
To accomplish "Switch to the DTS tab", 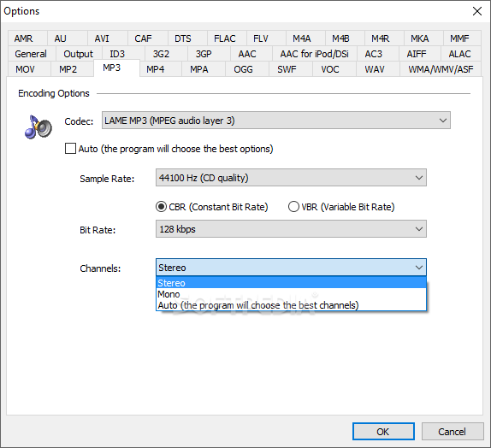I will [x=187, y=38].
